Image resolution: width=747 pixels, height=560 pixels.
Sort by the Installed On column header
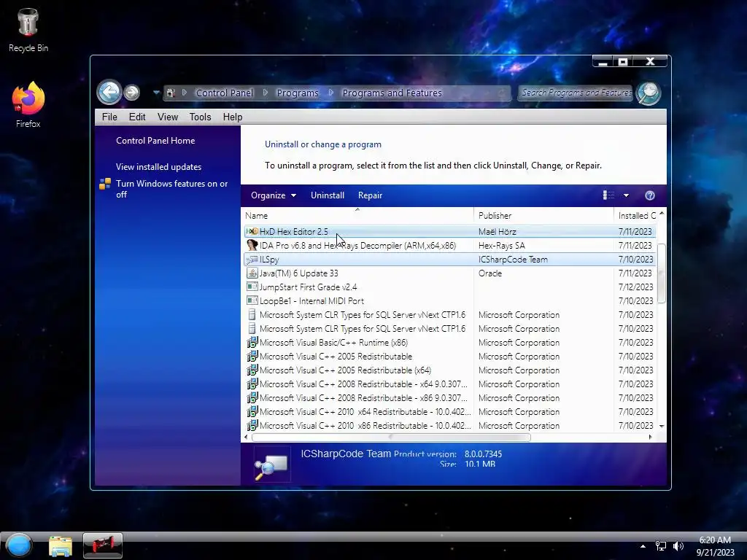(x=637, y=216)
